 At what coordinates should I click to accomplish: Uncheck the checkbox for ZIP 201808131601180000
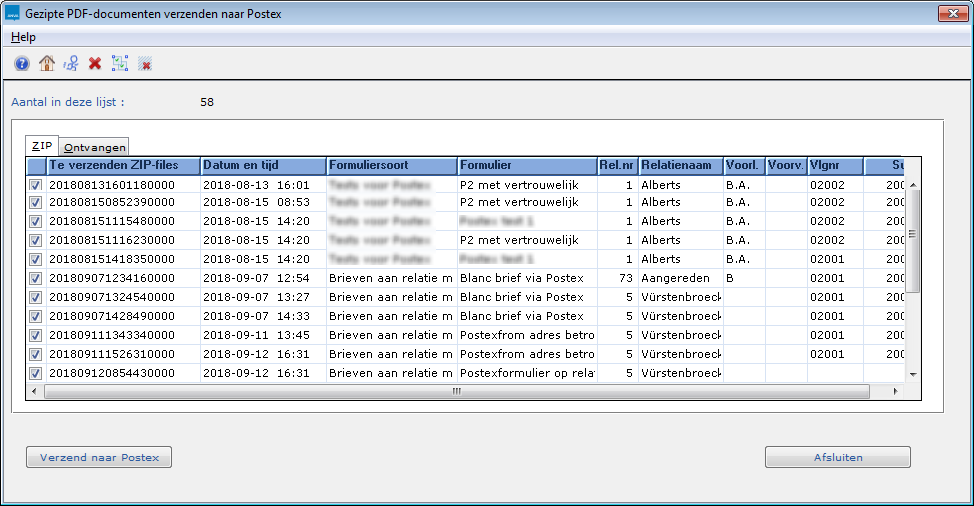coord(35,185)
